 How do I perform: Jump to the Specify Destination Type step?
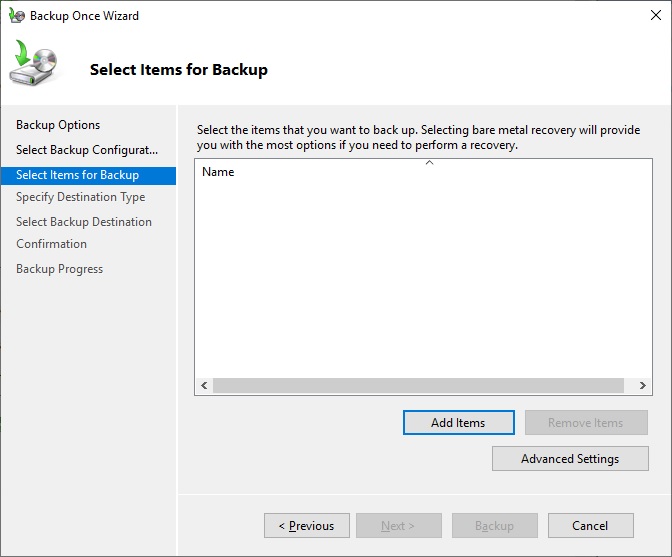[80, 197]
